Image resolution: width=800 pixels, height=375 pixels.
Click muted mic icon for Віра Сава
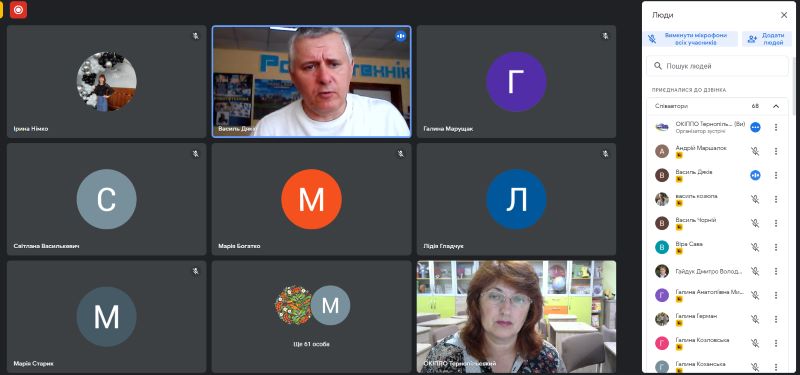[755, 247]
